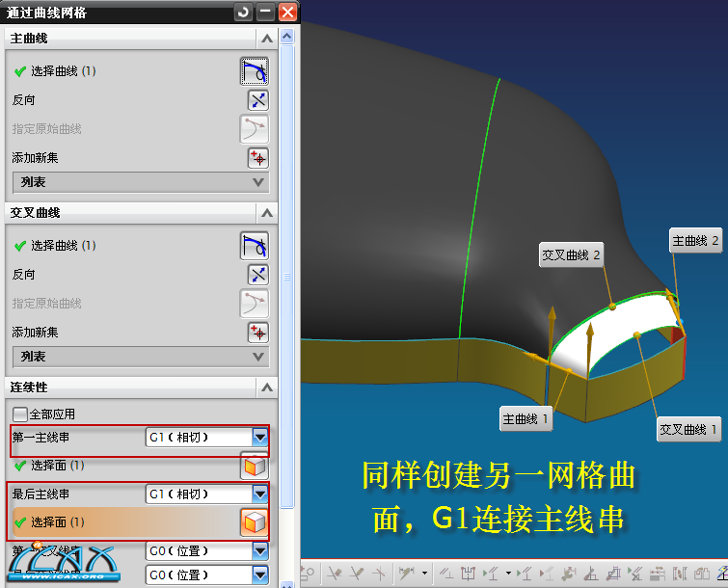This screenshot has height=588, width=728.
Task: Click highlighted 选择面 (1) row under 最后主线串
Action: coord(139,522)
